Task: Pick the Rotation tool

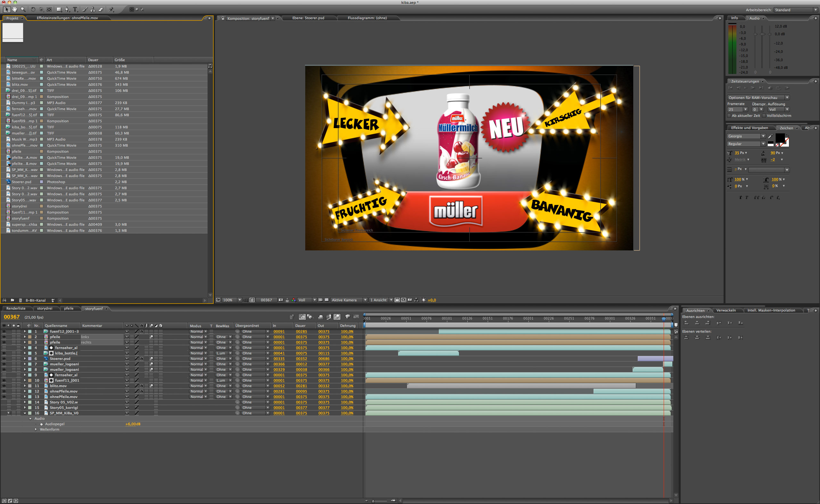Action: click(x=33, y=9)
